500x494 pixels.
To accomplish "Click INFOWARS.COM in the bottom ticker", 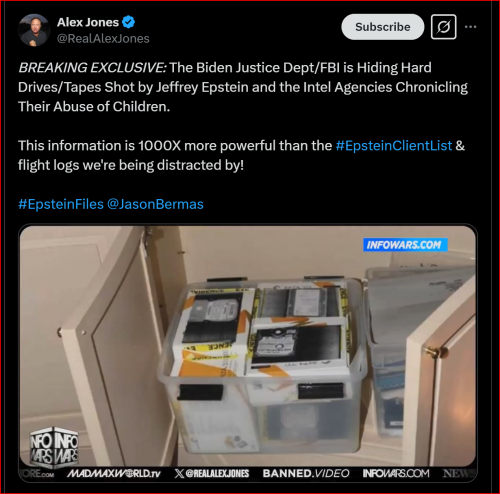I will tap(396, 473).
